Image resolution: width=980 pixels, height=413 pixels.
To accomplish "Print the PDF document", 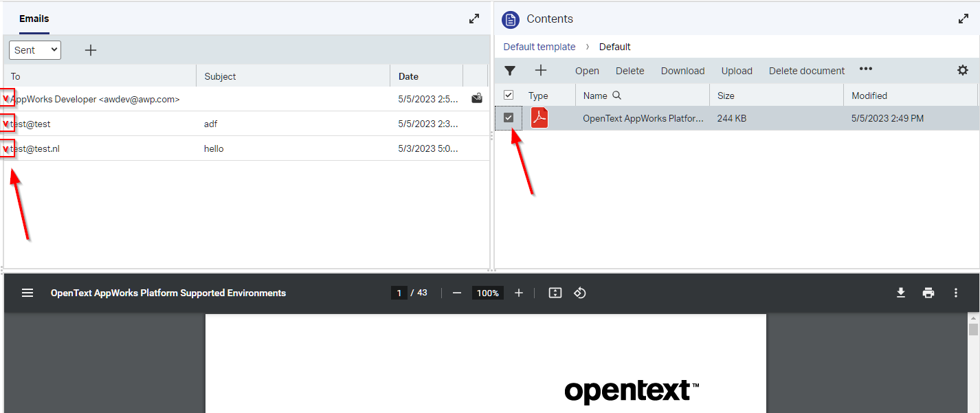I will point(928,293).
